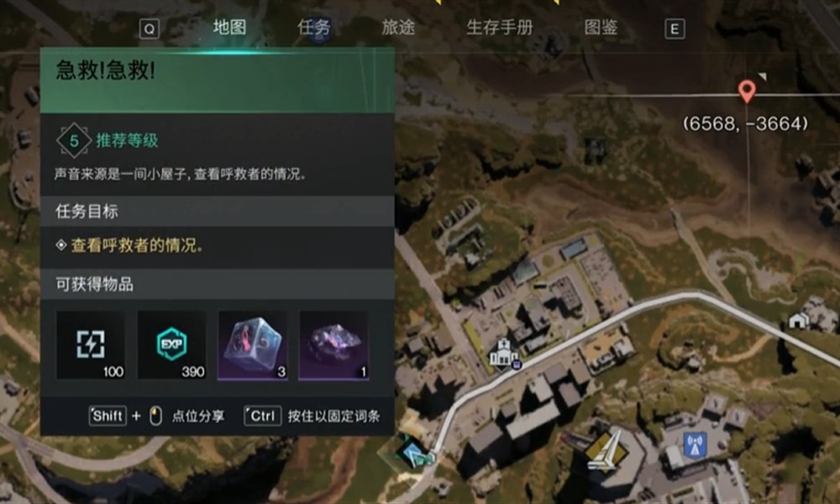The image size is (840, 504).
Task: Open the 图鉴 tab
Action: coord(601,28)
